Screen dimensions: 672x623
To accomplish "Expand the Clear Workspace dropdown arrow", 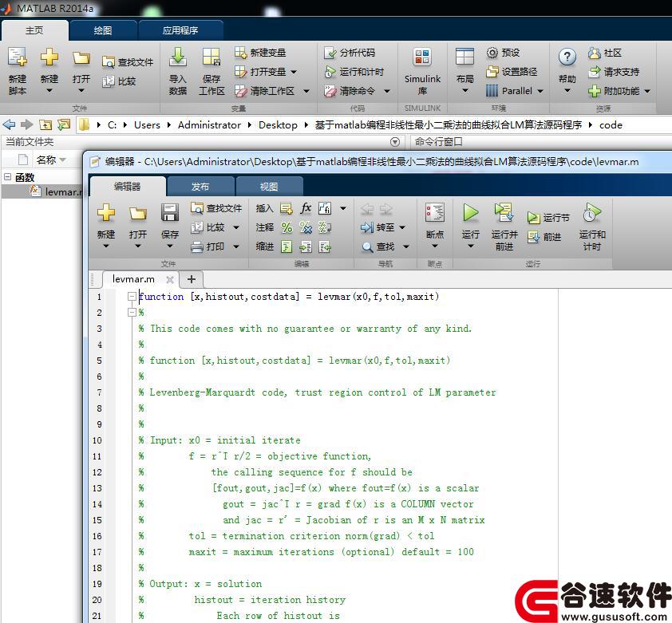I will (306, 91).
